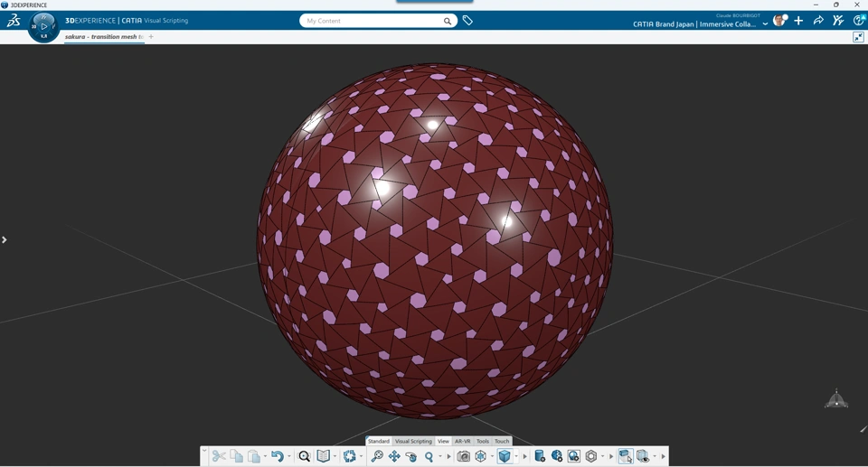The width and height of the screenshot is (868, 467).
Task: Switch to the Tools tab
Action: point(483,441)
